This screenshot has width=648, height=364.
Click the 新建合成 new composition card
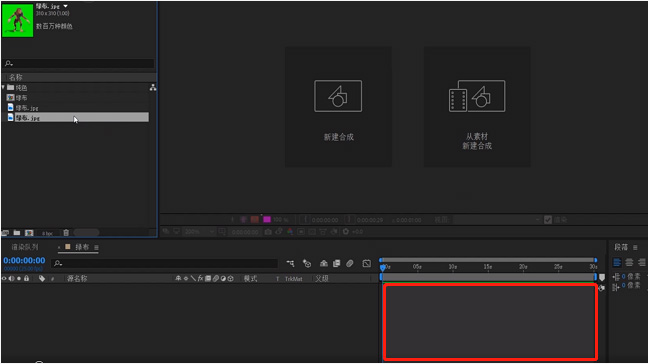click(x=338, y=107)
